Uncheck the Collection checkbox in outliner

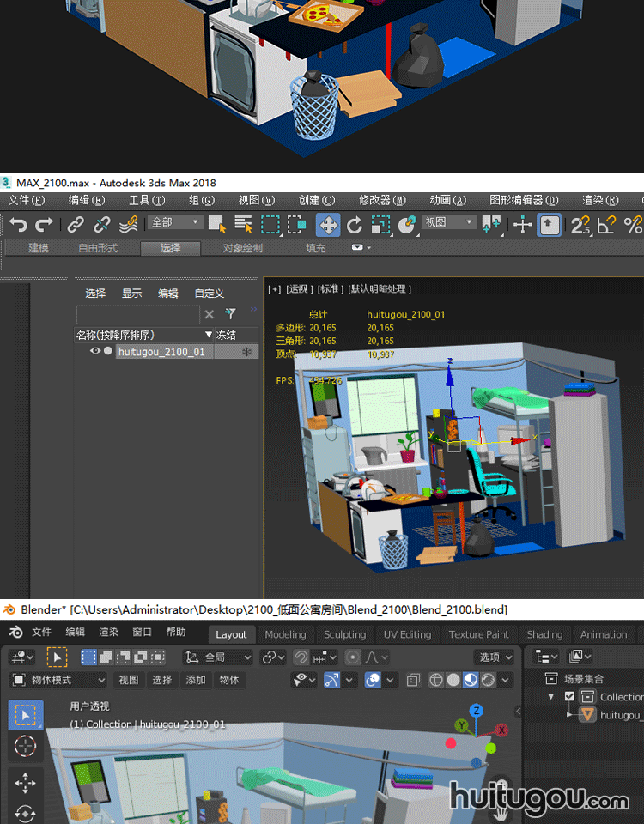569,697
